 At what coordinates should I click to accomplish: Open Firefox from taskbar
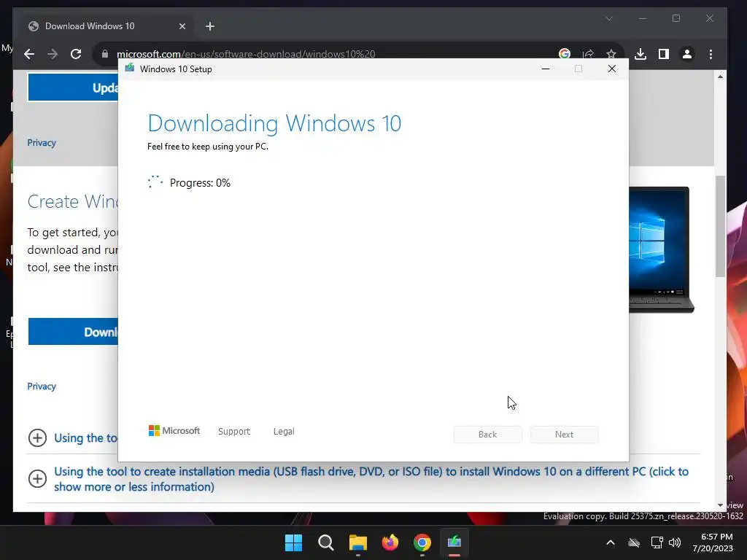[x=390, y=542]
